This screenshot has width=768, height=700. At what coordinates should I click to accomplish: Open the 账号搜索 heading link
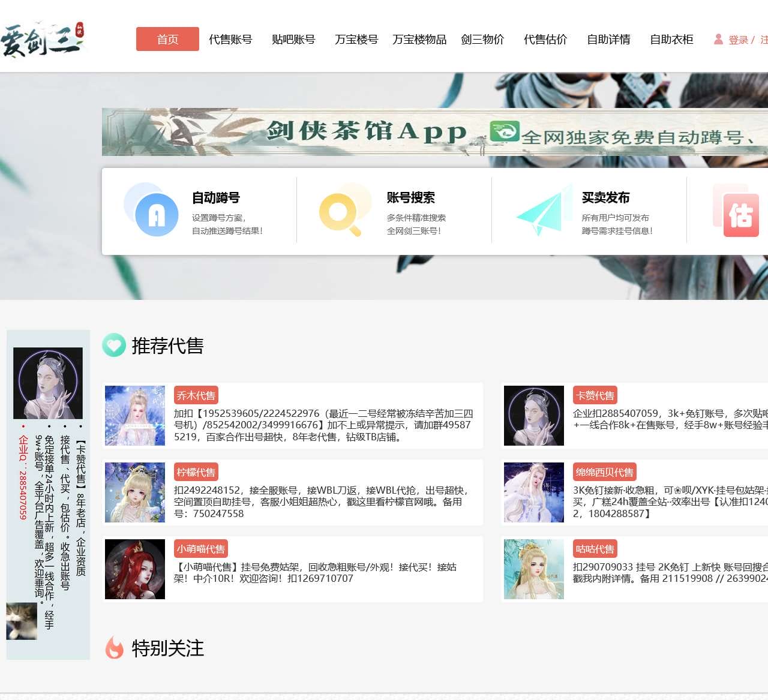(411, 197)
